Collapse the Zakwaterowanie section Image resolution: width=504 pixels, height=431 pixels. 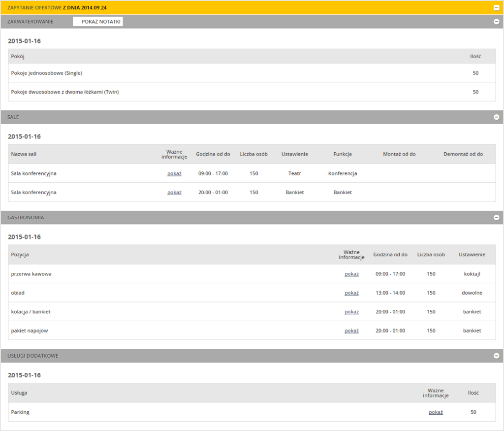(x=496, y=22)
